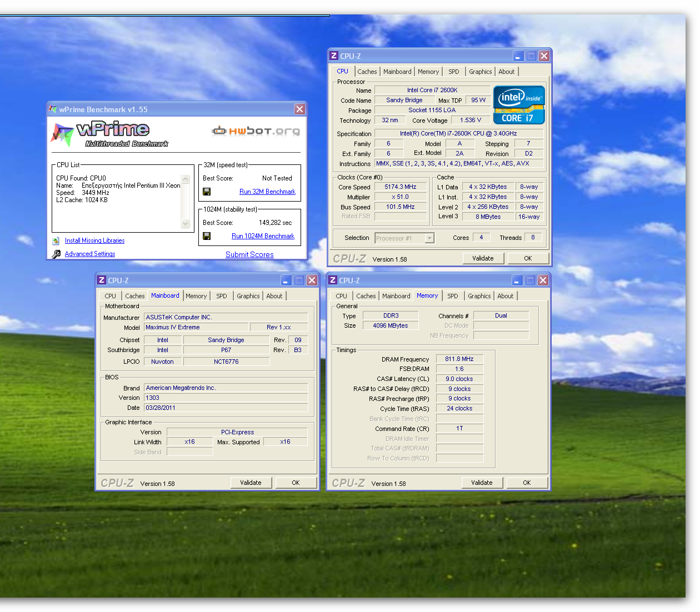The height and width of the screenshot is (612, 700).
Task: Click the processor Name field Intel Core i7 2600K
Action: click(432, 90)
